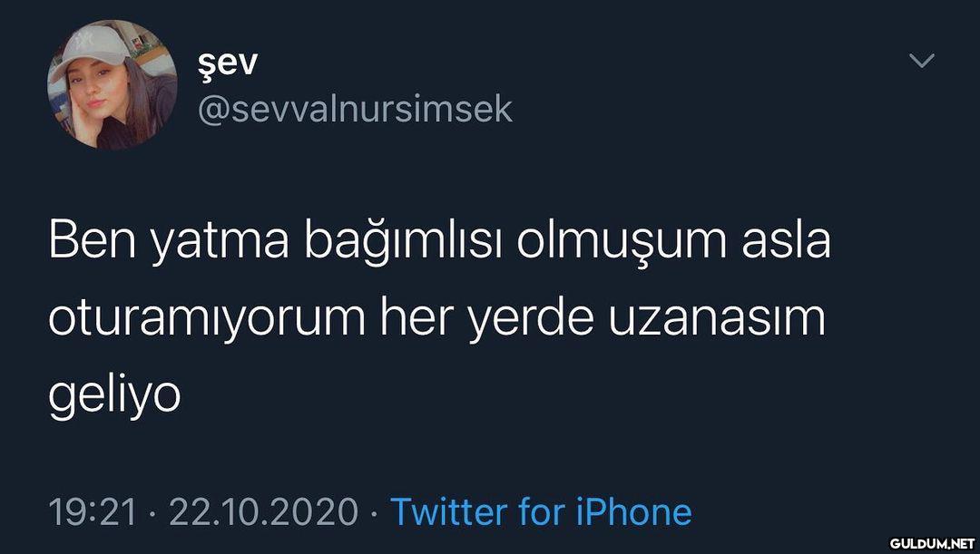Click the word "geliyo" in the tweet
The height and width of the screenshot is (554, 980).
pos(114,396)
